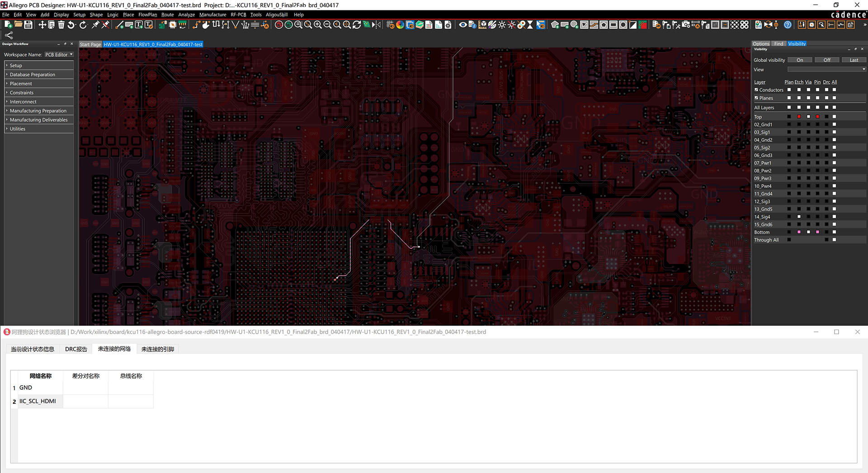Viewport: 868px width, 473px height.
Task: Turn Global visibility On
Action: 800,60
